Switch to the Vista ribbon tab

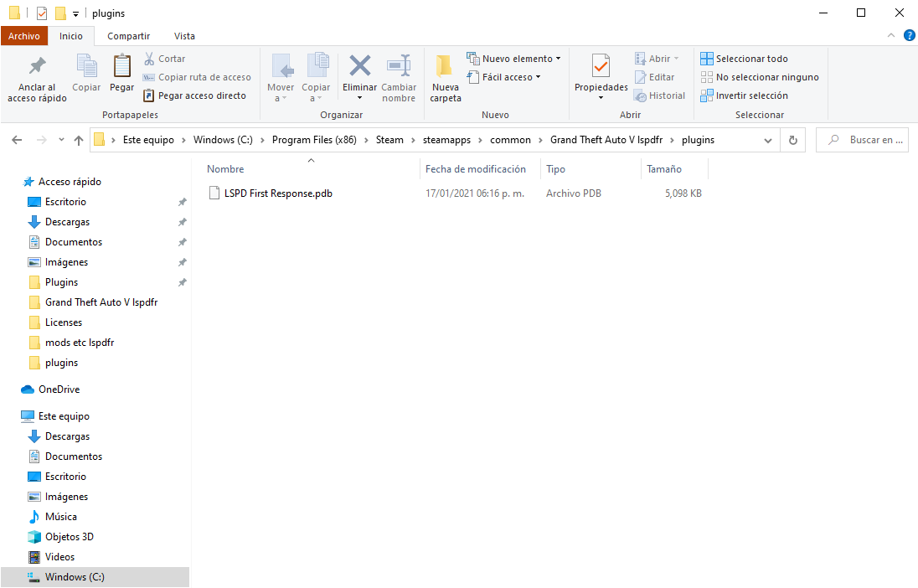(184, 36)
